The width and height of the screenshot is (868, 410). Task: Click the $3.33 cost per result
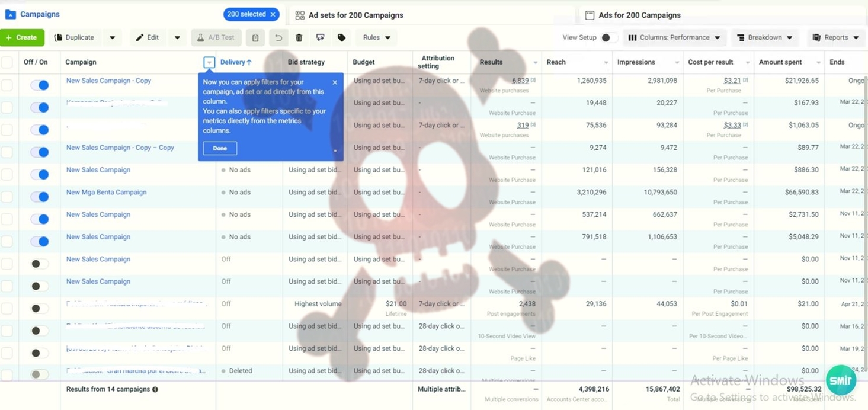coord(732,125)
